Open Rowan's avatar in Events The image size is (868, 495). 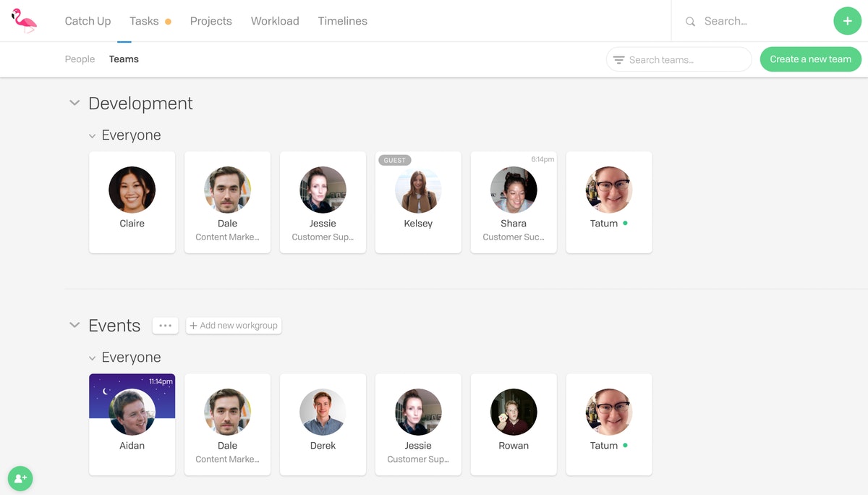[514, 412]
